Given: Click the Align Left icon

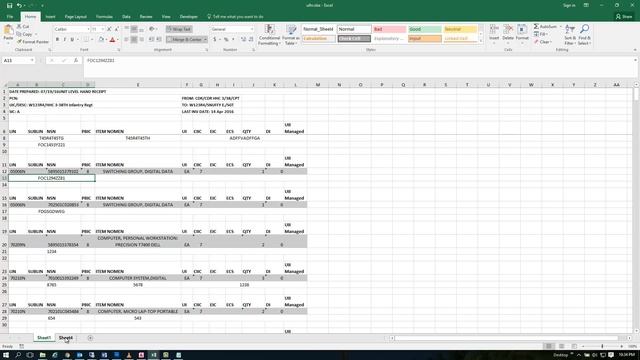Looking at the screenshot, I should pyautogui.click(x=127, y=40).
